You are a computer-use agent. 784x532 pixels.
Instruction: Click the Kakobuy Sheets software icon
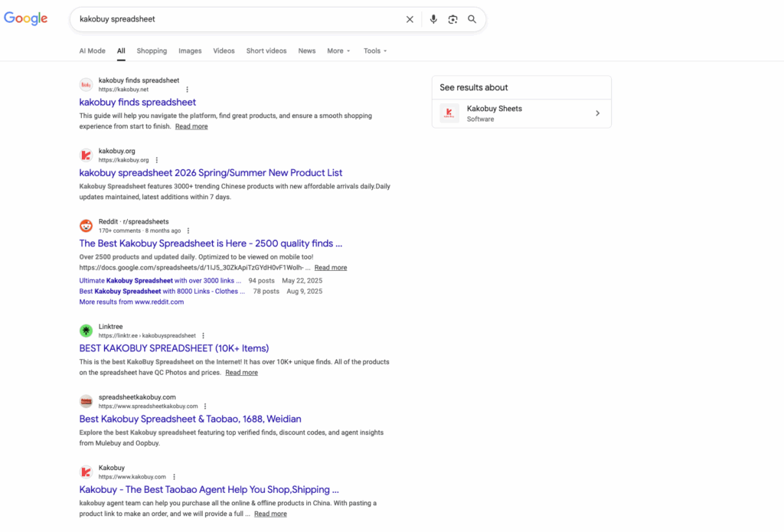449,113
